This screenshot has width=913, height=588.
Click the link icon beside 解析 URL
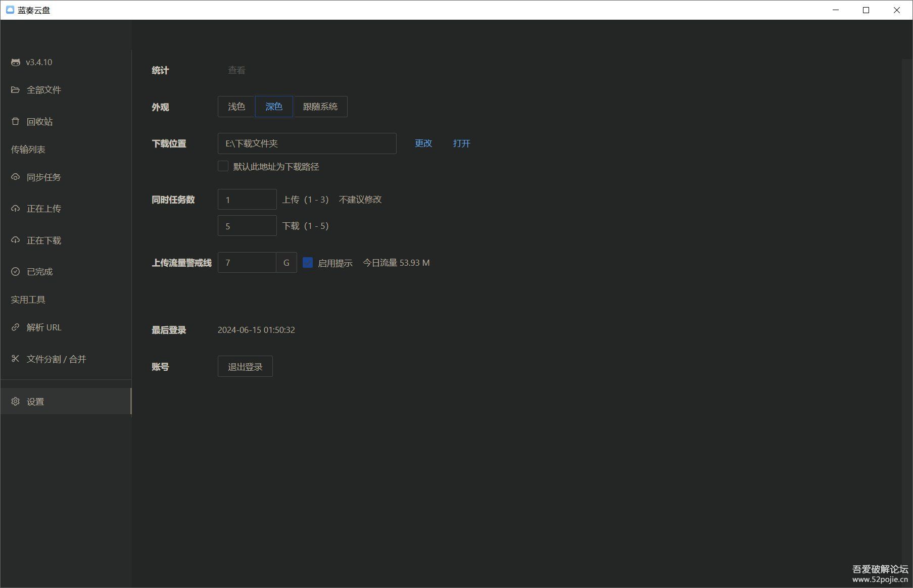pyautogui.click(x=15, y=327)
